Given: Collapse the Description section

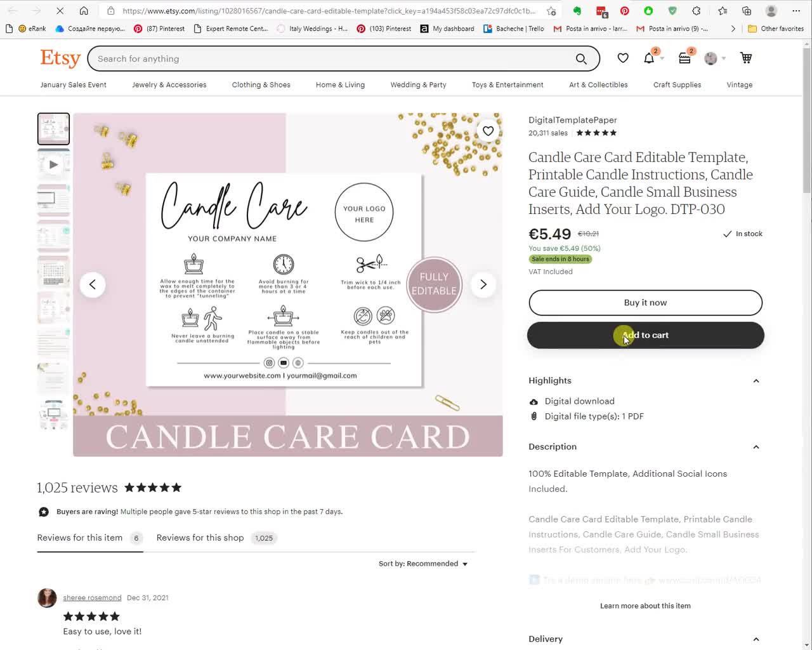Looking at the screenshot, I should pos(756,447).
